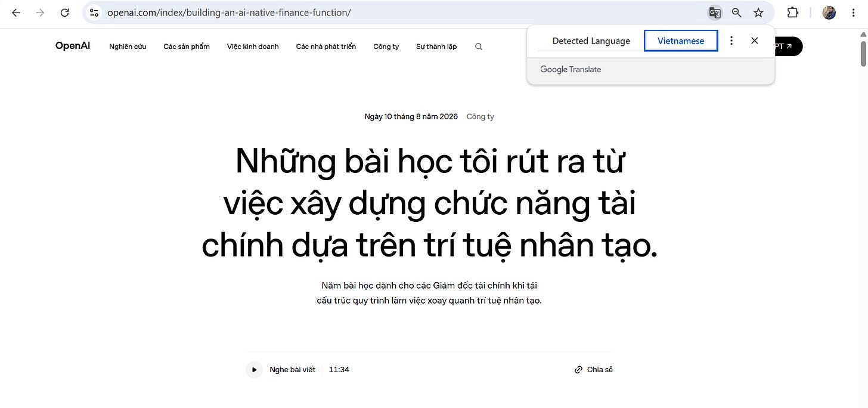Screen dimensions: 868x408
Task: Click the article headline Những bài học
Action: click(430, 203)
